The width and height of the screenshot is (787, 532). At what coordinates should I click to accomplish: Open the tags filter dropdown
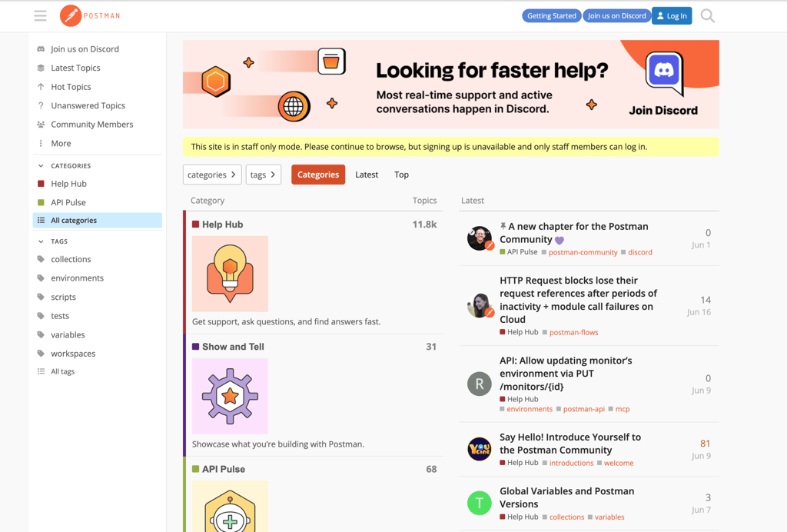pyautogui.click(x=263, y=175)
